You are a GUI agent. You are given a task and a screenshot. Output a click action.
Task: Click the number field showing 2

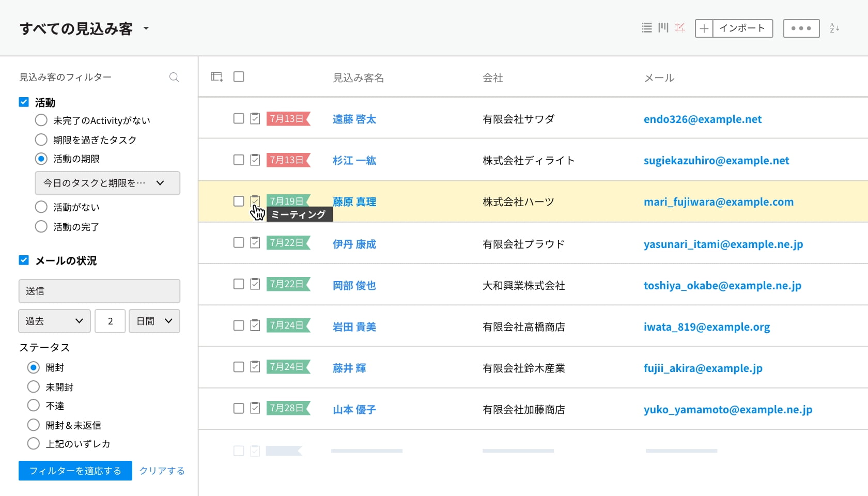click(x=110, y=321)
